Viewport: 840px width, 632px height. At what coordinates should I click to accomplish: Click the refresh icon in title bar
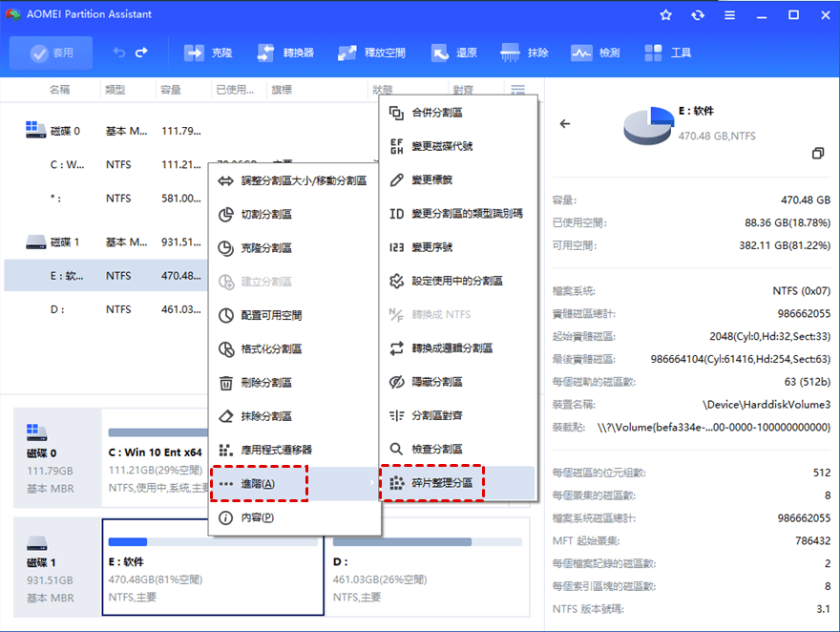698,15
